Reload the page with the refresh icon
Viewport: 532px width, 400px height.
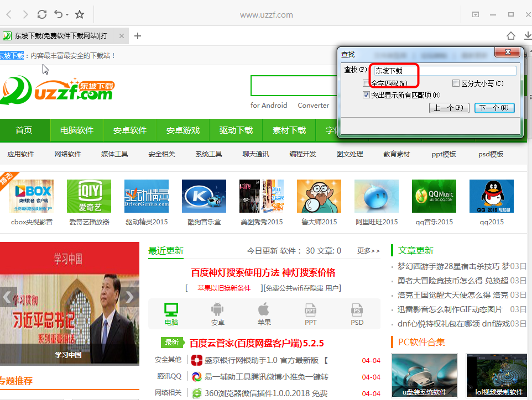pyautogui.click(x=41, y=14)
